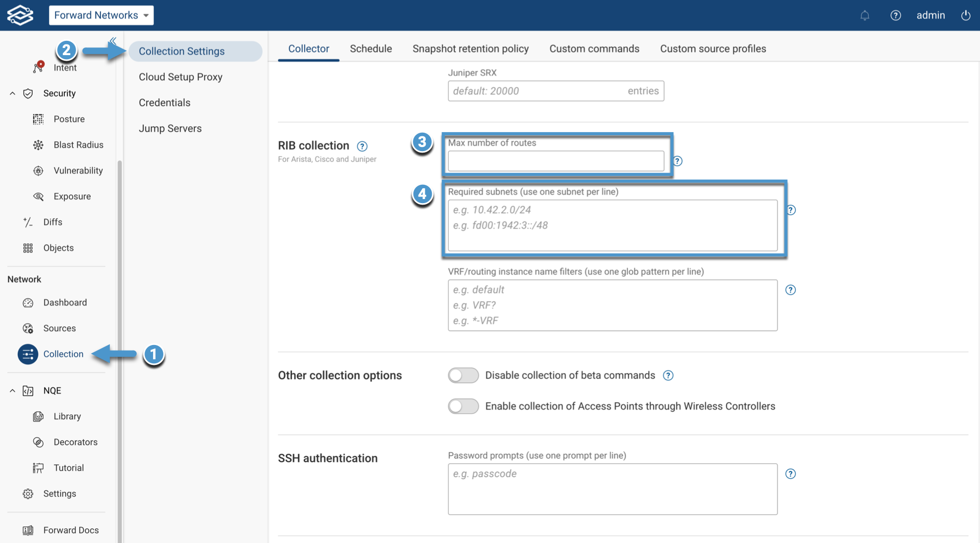Click help icon next to Required subnets
The height and width of the screenshot is (543, 980).
click(x=791, y=210)
